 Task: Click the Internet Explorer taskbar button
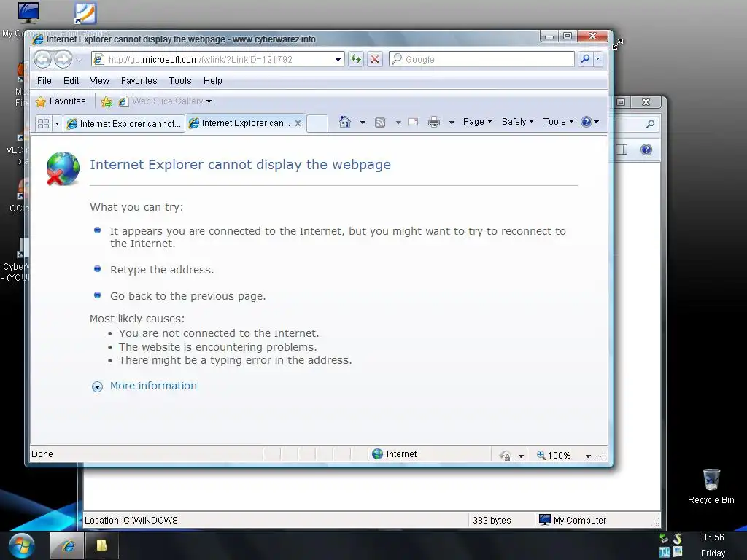coord(67,545)
